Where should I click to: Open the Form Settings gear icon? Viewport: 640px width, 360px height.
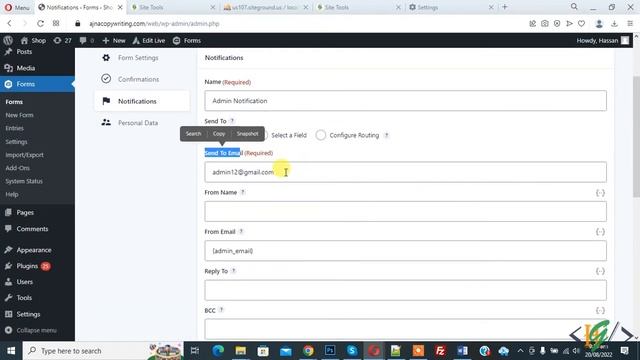pos(106,58)
